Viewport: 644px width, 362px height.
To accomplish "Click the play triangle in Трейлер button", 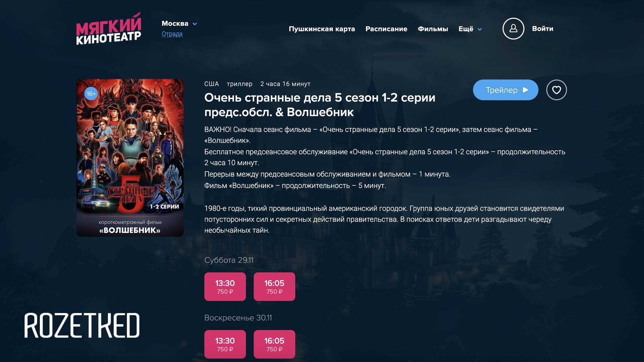I will click(x=526, y=90).
